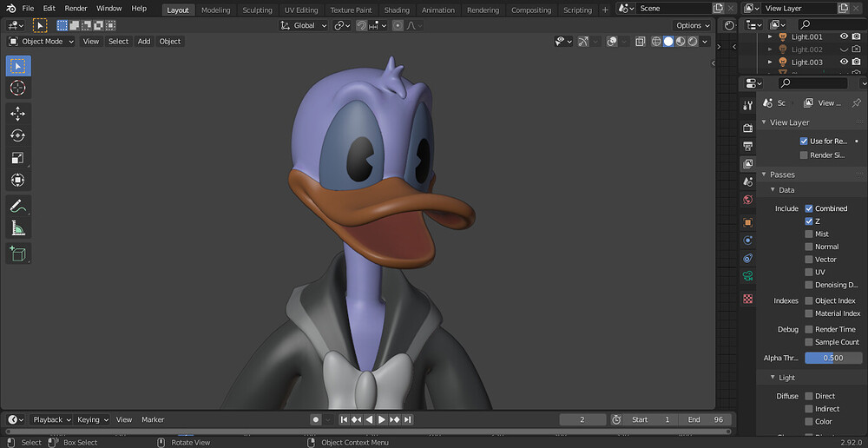
Task: Switch to the Shading workspace tab
Action: [397, 10]
